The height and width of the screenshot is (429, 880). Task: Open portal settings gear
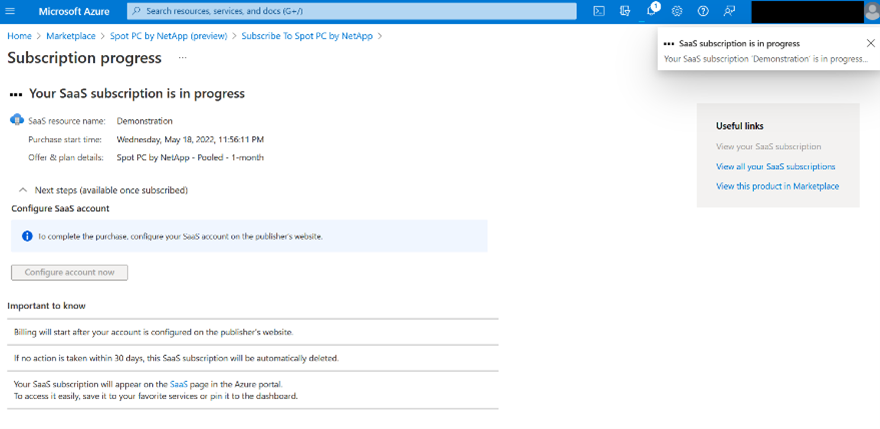677,11
